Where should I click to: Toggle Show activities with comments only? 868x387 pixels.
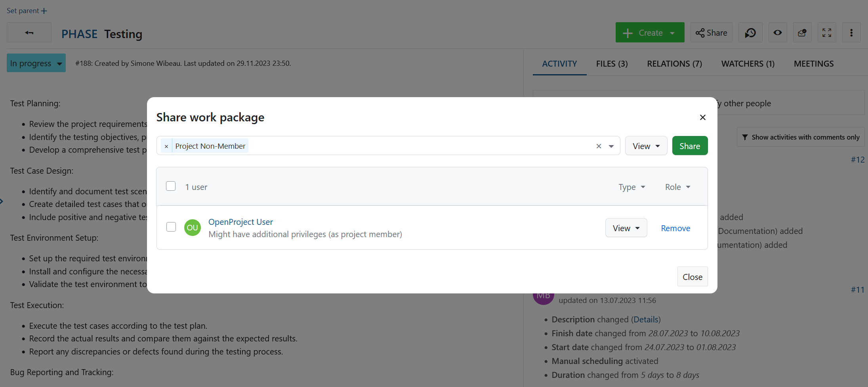(801, 137)
